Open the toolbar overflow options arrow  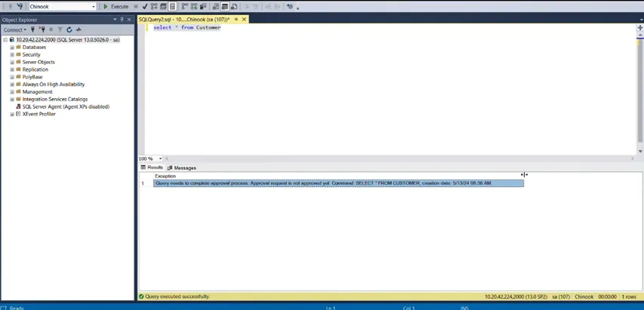(x=297, y=8)
